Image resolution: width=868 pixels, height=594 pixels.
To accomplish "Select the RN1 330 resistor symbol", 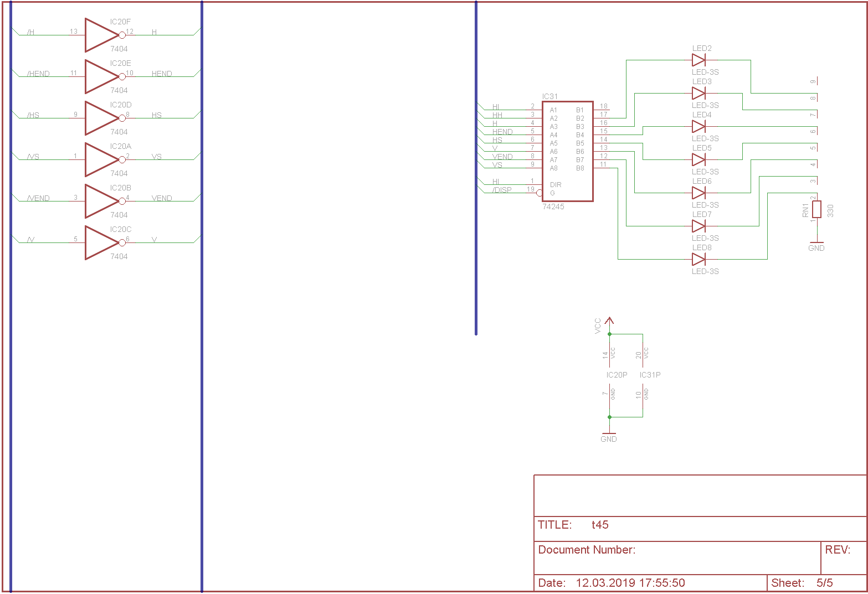I will [x=816, y=209].
